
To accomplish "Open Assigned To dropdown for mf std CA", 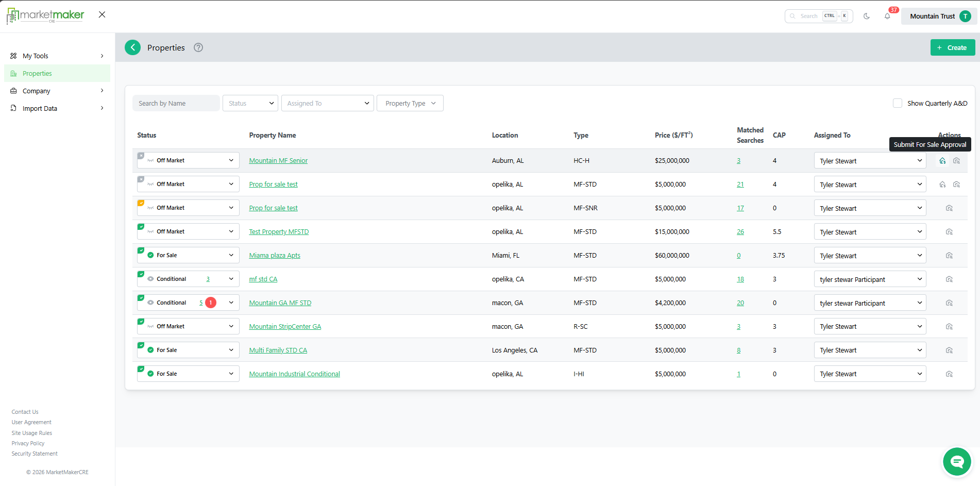I will [x=870, y=279].
